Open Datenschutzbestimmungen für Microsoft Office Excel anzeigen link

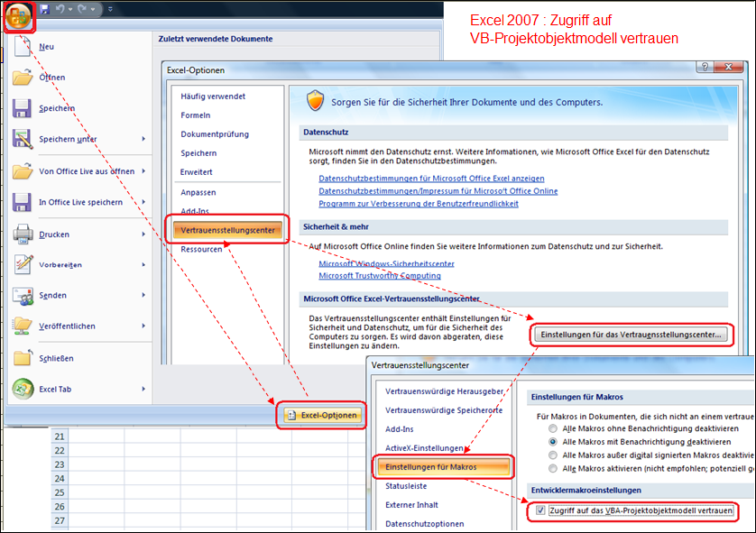pyautogui.click(x=431, y=179)
